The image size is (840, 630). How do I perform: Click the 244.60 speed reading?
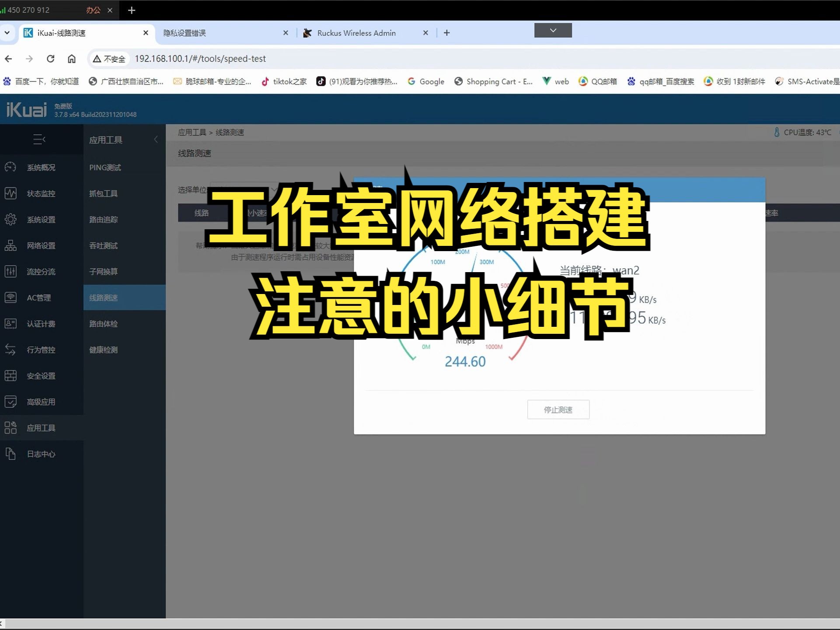pyautogui.click(x=465, y=362)
